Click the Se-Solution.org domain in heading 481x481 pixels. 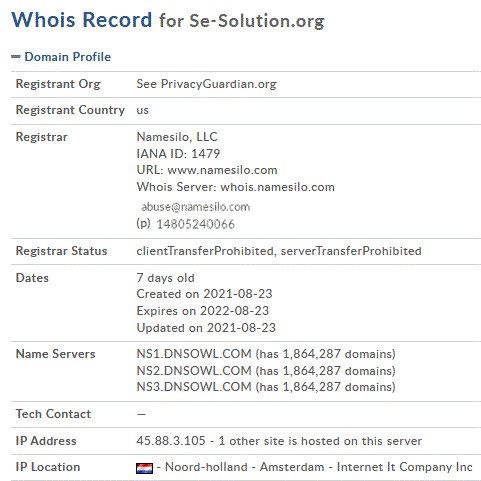(x=257, y=21)
